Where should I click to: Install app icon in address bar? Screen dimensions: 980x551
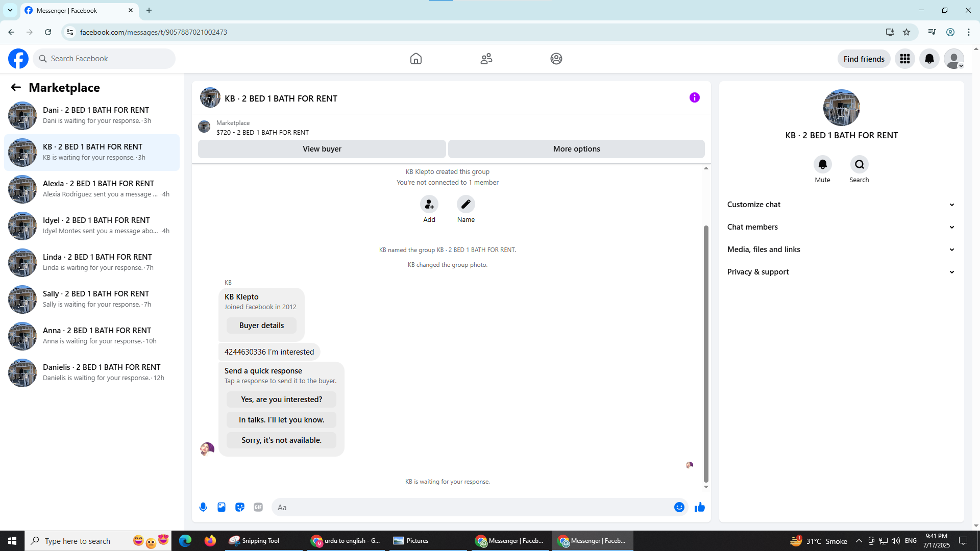[x=890, y=32]
